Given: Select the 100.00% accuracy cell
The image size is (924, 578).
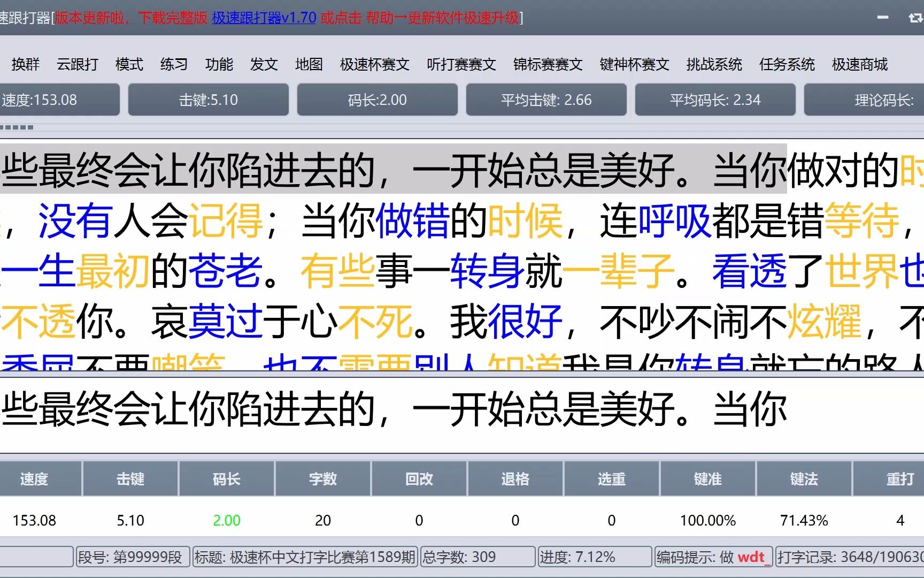Looking at the screenshot, I should pyautogui.click(x=708, y=520).
